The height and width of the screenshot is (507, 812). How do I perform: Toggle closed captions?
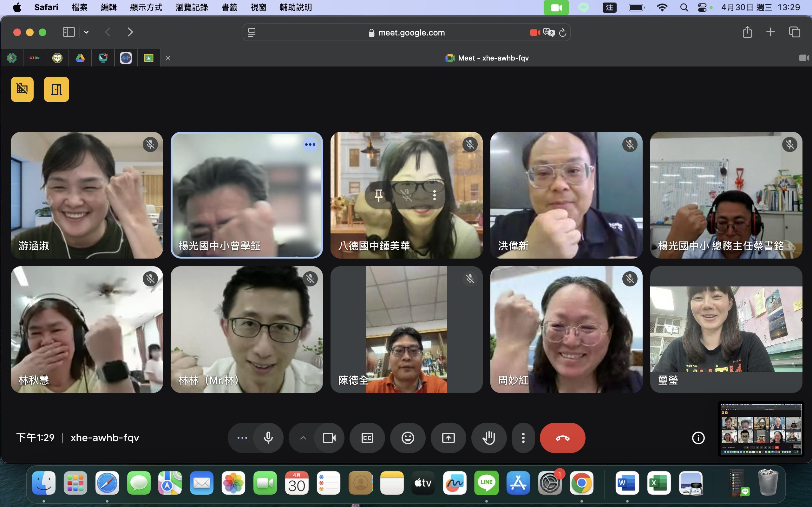click(x=367, y=438)
